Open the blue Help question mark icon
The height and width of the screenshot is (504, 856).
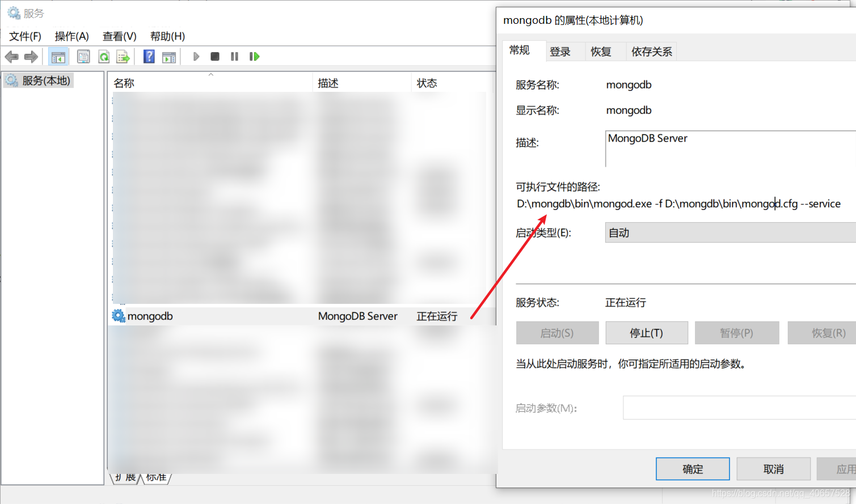pos(149,57)
